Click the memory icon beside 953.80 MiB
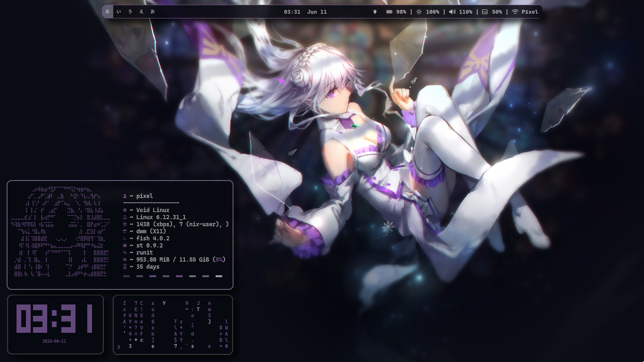Image resolution: width=644 pixels, height=362 pixels. tap(125, 260)
